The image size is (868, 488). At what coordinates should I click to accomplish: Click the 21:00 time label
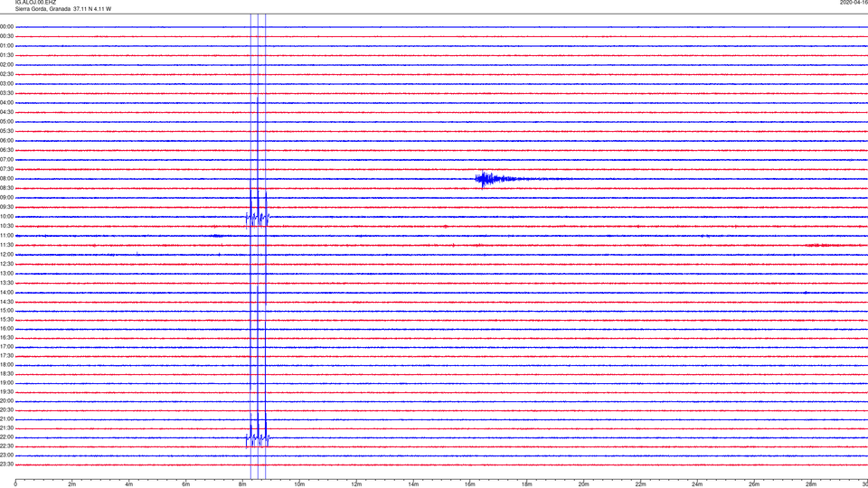[x=6, y=418]
